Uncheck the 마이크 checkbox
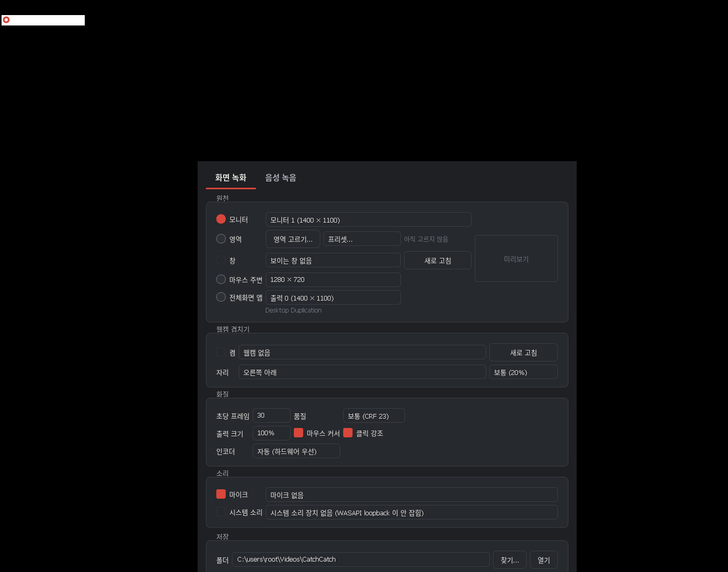The image size is (728, 572). [221, 494]
